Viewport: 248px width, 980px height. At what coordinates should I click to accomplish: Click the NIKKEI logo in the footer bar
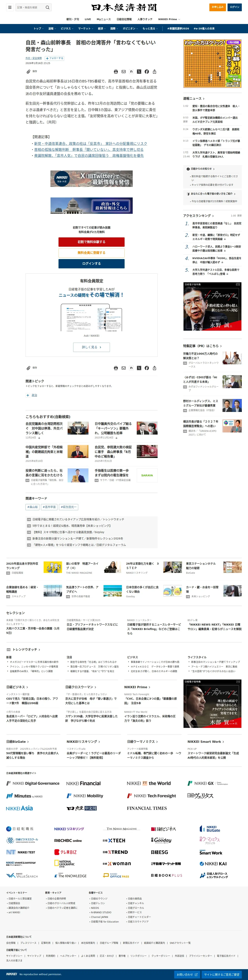[x=11, y=974]
